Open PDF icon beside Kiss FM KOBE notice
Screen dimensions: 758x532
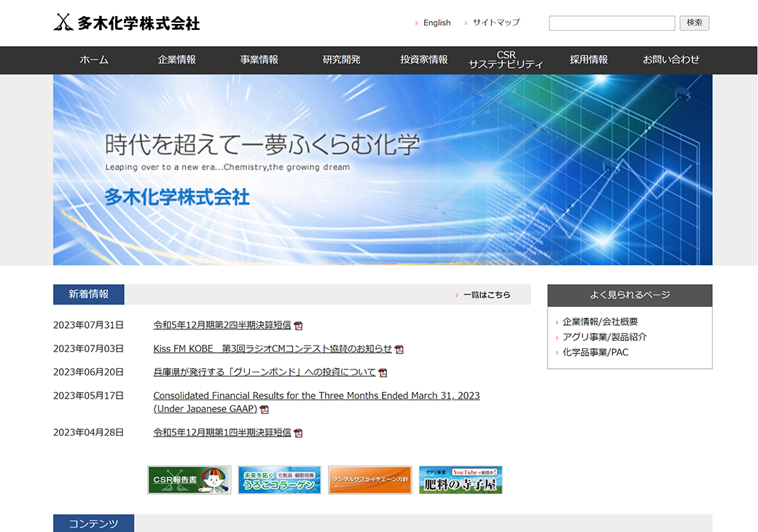399,349
